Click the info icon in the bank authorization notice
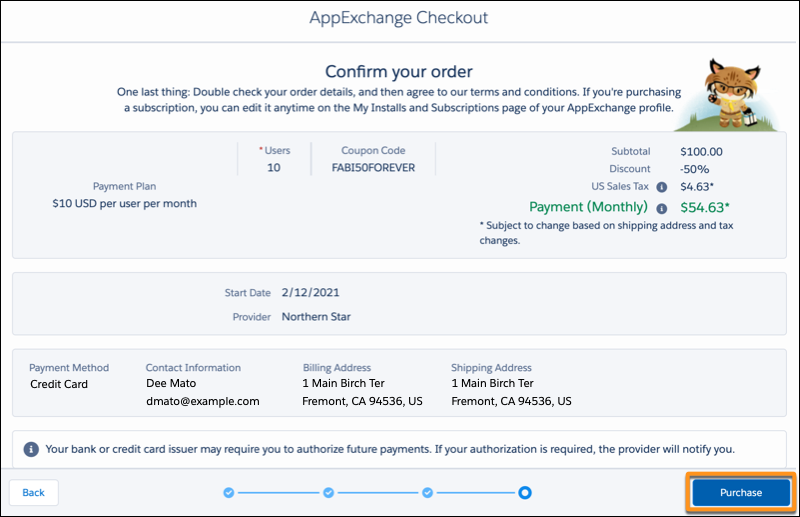The image size is (800, 517). tap(31, 449)
